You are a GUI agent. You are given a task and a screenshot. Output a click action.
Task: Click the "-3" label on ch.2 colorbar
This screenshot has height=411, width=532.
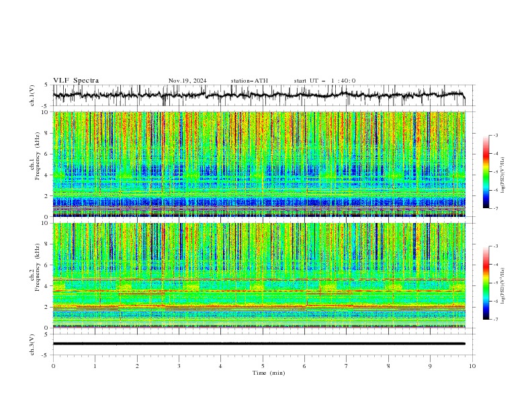point(495,246)
